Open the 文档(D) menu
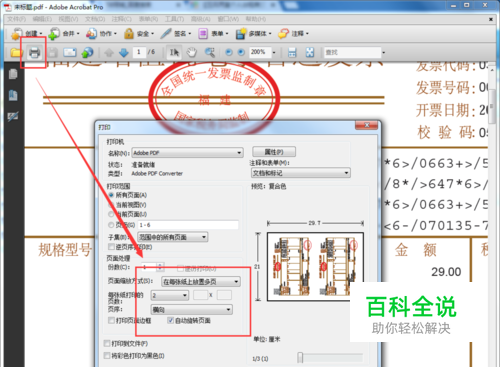Image resolution: width=500 pixels, height=367 pixels. click(x=95, y=19)
